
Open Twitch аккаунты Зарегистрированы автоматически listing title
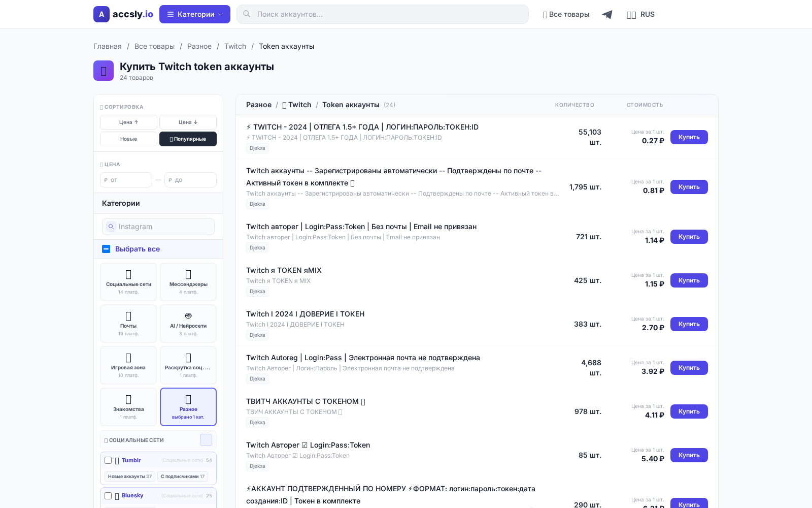point(394,177)
